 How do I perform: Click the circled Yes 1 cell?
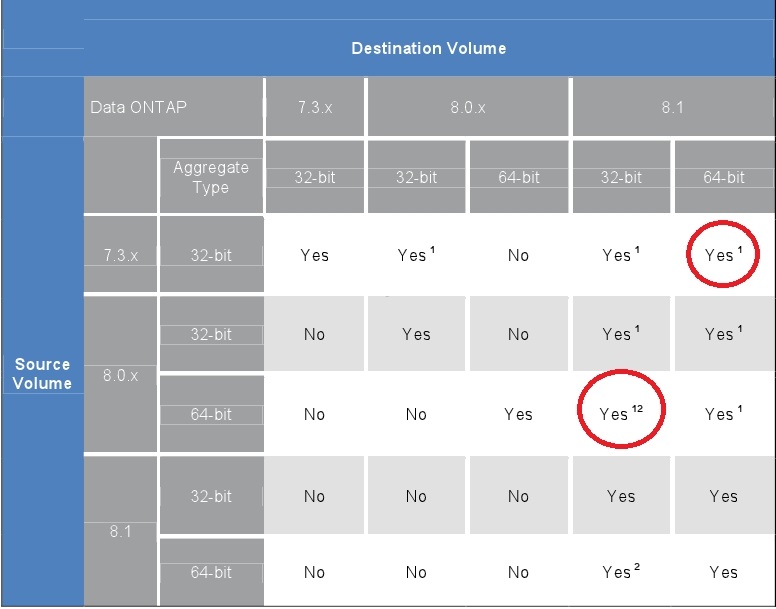tap(723, 255)
